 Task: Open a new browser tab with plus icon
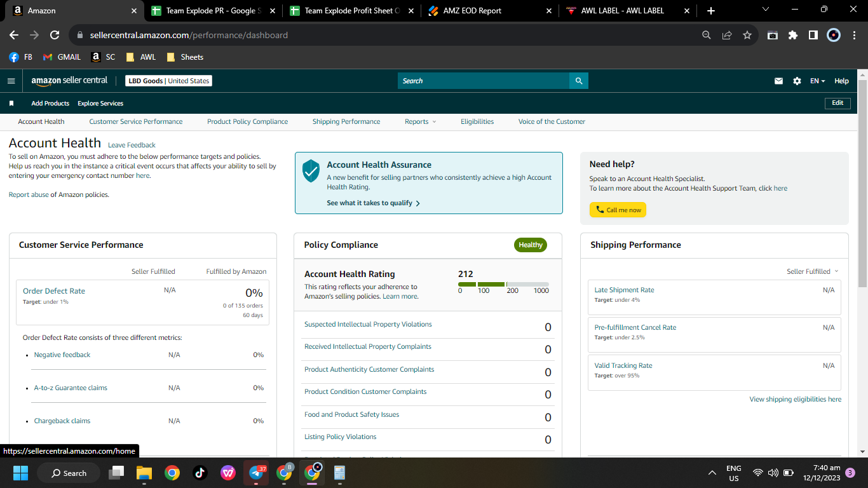(711, 11)
